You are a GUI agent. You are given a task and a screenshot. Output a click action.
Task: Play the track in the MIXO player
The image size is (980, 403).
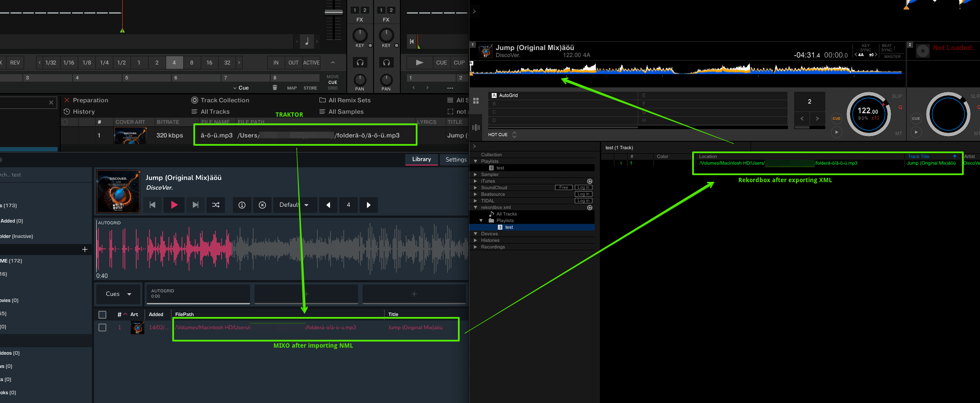pos(174,205)
